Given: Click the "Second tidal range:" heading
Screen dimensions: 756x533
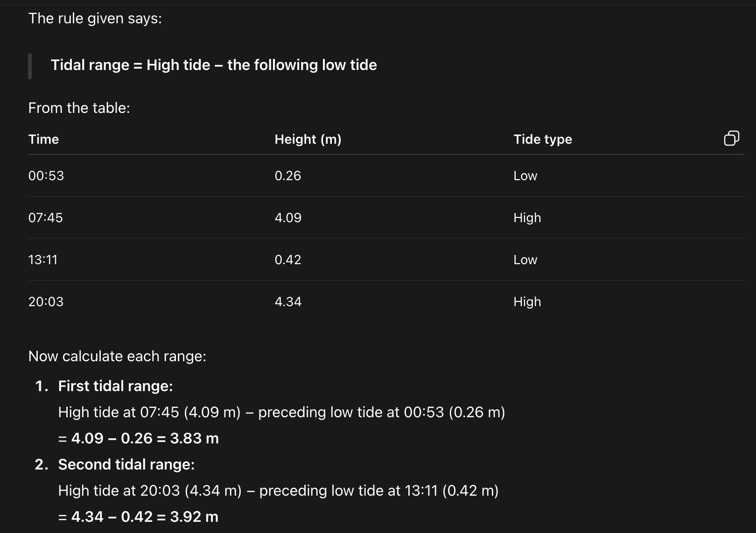Looking at the screenshot, I should coord(126,464).
